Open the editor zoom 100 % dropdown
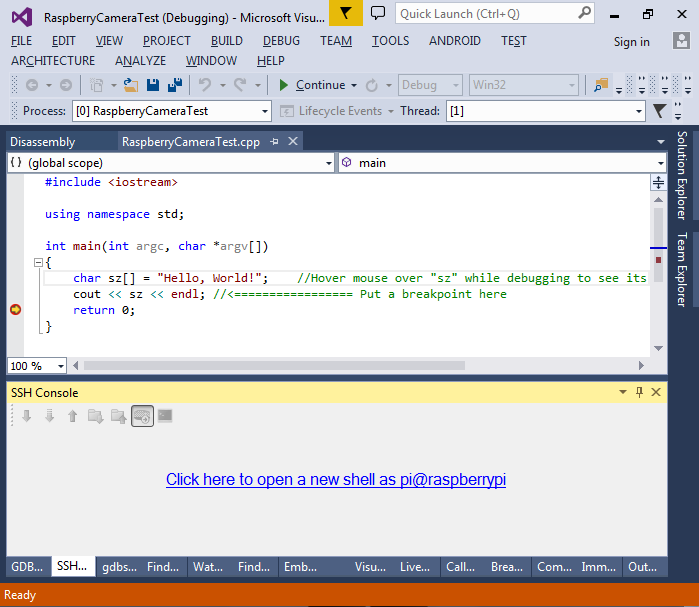The height and width of the screenshot is (607, 699). point(60,366)
